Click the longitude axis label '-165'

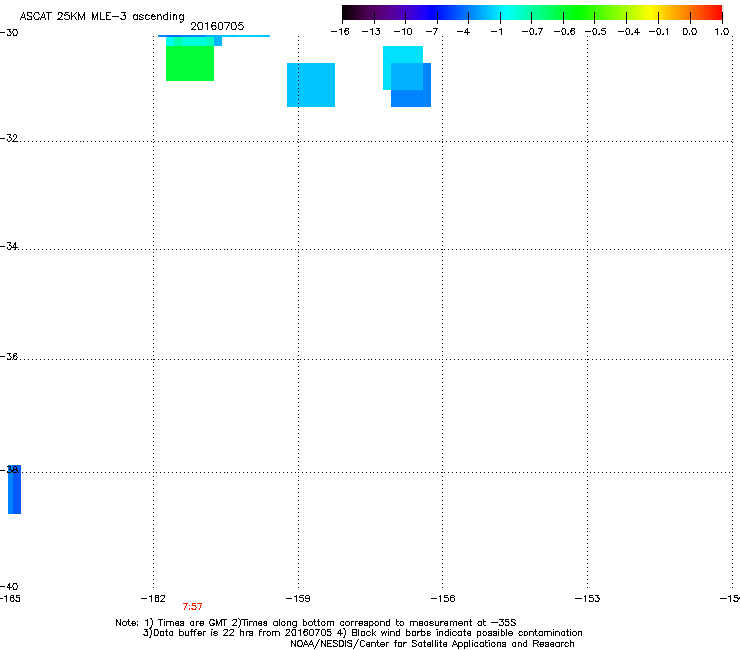point(10,599)
